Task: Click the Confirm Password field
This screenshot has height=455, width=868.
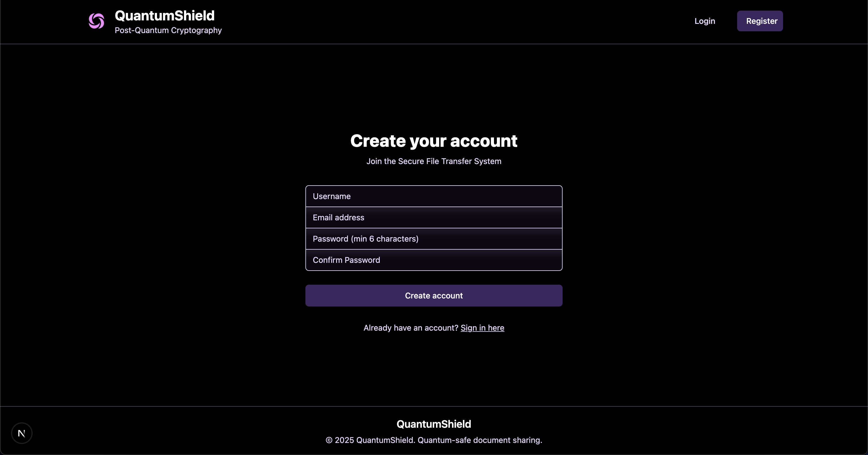Action: 434,260
